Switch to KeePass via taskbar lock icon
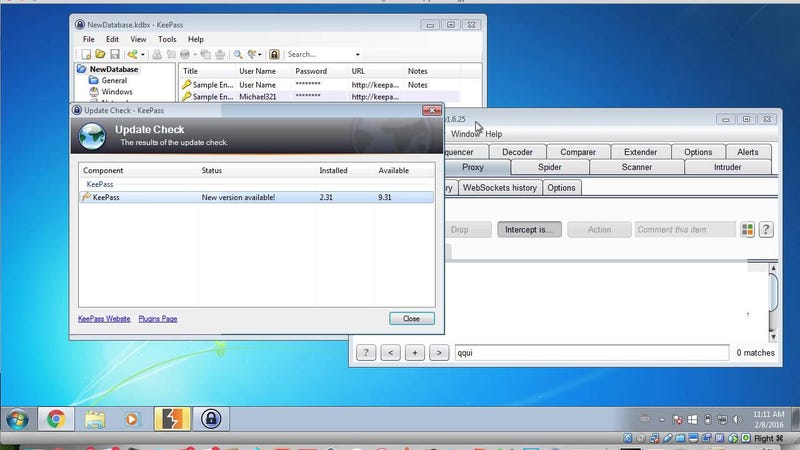 click(211, 419)
